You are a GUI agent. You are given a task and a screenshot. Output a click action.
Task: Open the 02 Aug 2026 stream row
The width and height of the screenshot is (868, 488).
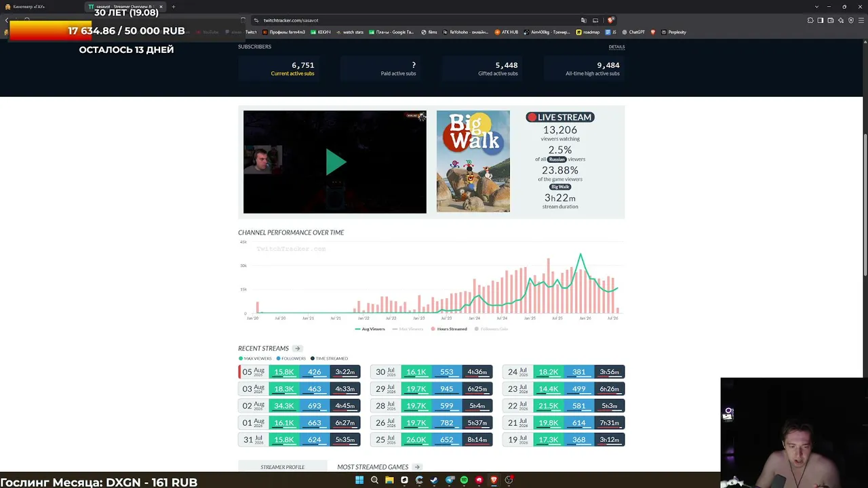coord(299,405)
